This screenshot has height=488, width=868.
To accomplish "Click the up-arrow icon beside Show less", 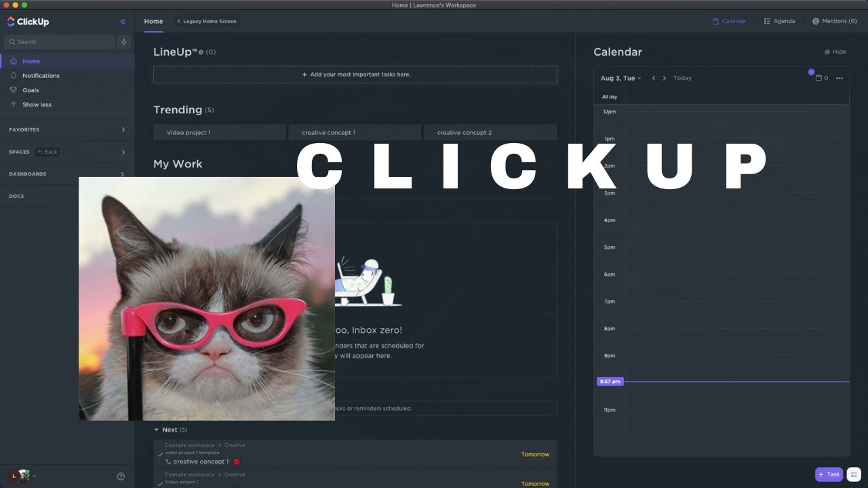I will 14,104.
